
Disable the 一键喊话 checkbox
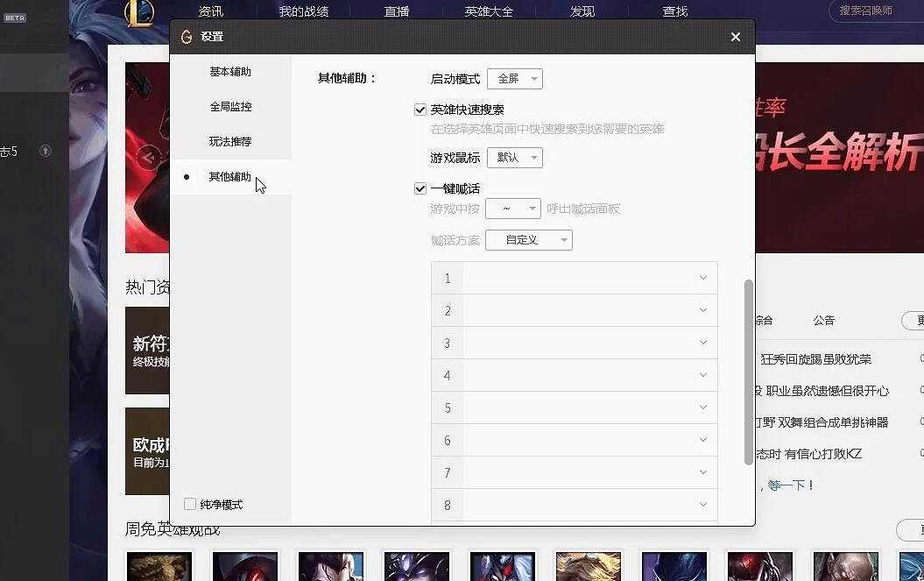[x=420, y=188]
